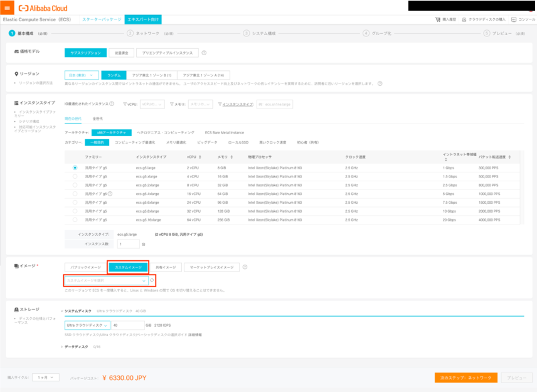Select ecs.g5.large radio button
Screen dimensions: 537x392
click(x=75, y=167)
